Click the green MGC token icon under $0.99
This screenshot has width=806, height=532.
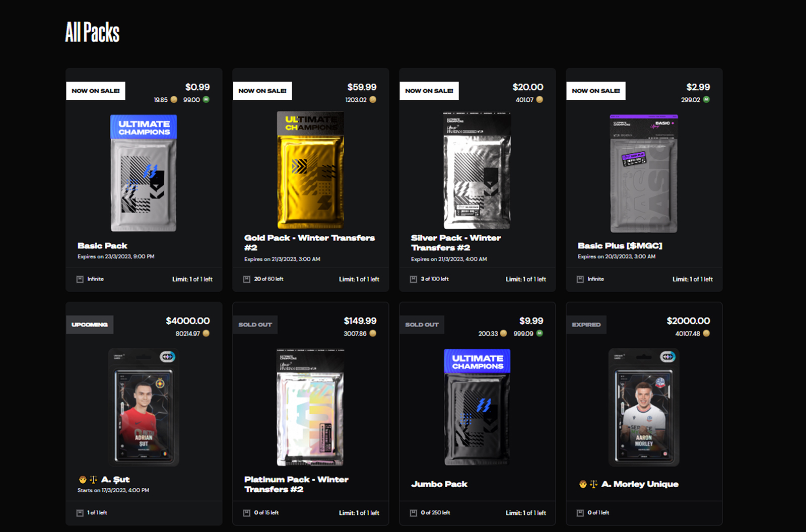[206, 100]
